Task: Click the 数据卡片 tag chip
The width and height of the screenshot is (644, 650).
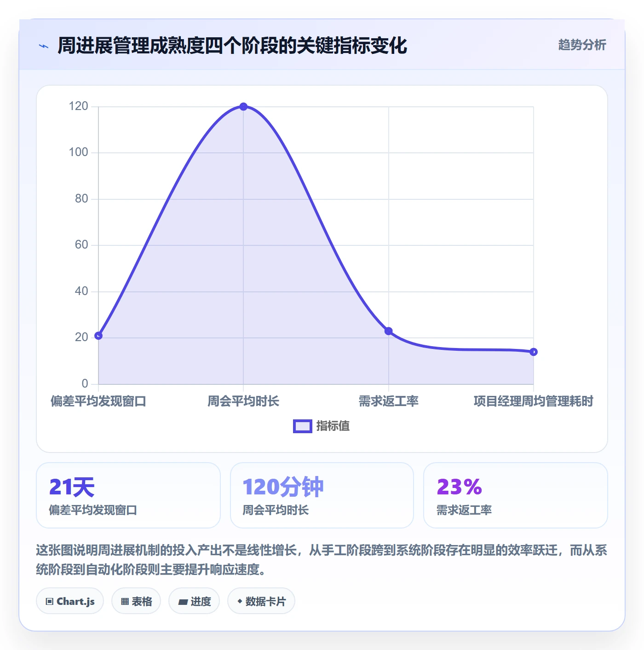Action: 261,601
